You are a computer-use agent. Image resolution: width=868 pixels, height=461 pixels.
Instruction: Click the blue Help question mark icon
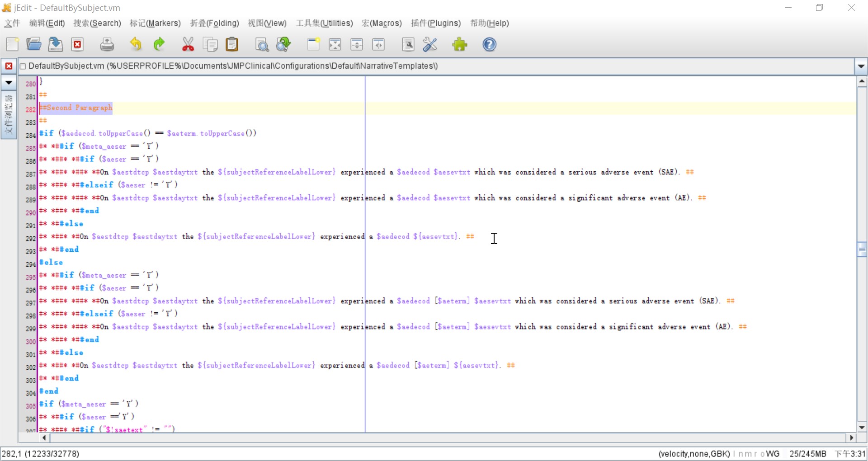click(x=489, y=44)
